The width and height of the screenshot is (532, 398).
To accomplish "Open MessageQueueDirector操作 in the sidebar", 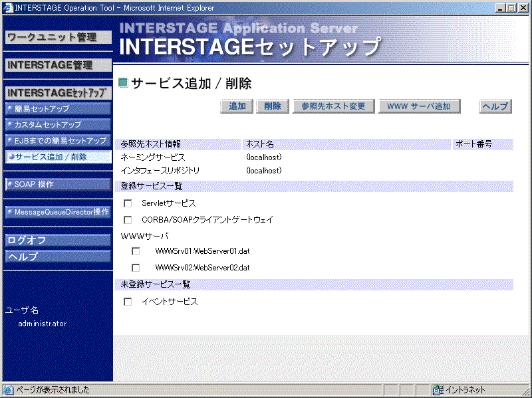I will [x=59, y=212].
